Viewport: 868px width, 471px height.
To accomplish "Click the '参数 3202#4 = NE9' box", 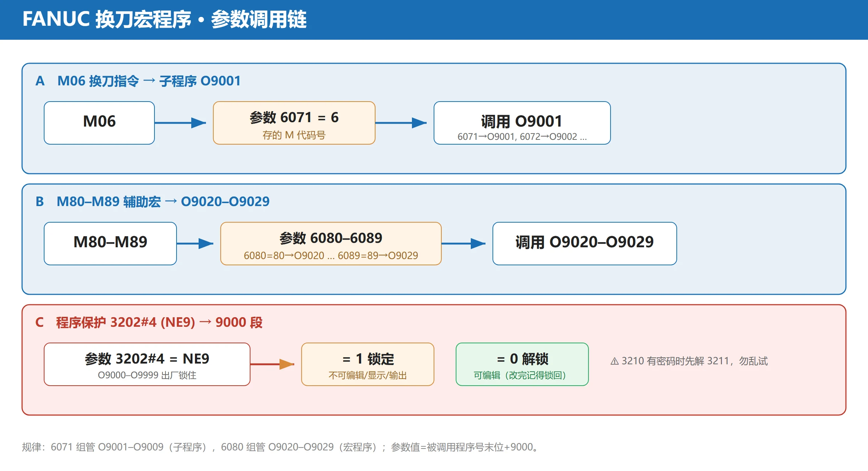I will [147, 364].
